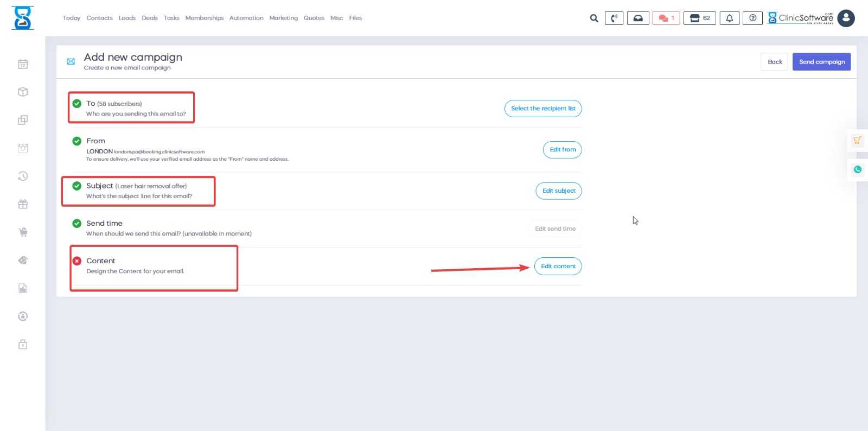This screenshot has width=868, height=431.
Task: Open the store icon showing 62
Action: point(700,18)
